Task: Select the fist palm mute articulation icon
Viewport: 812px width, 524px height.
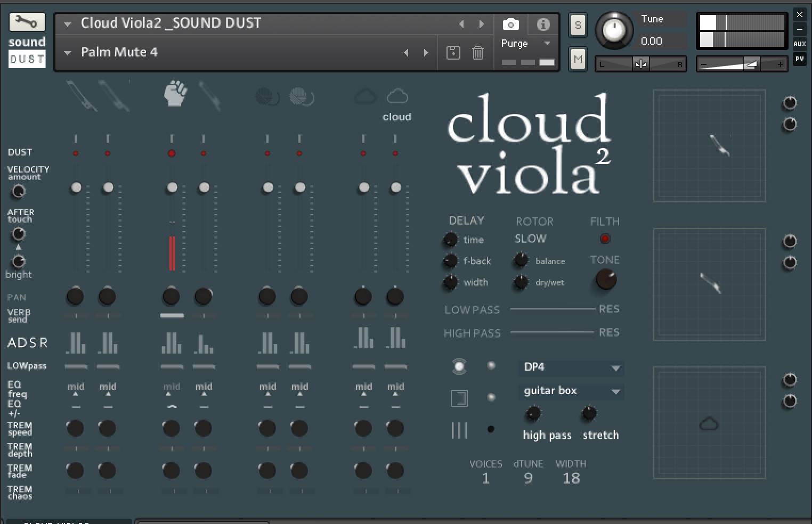Action: (x=175, y=93)
